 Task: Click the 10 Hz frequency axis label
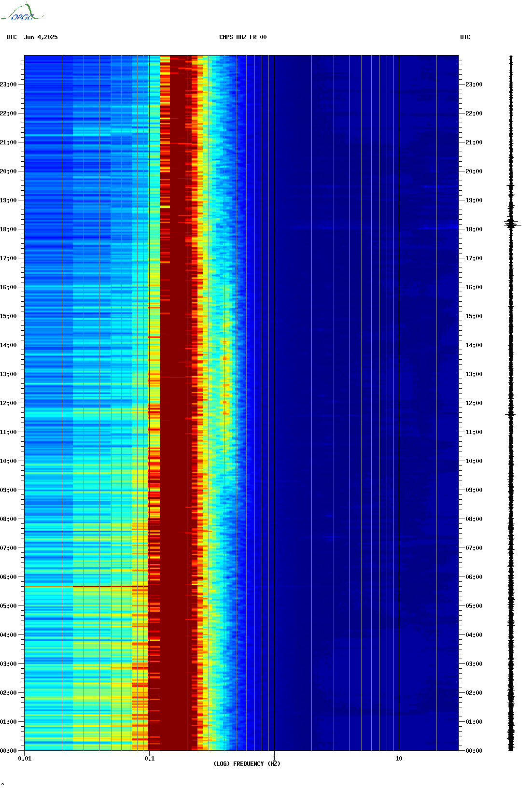tap(399, 759)
